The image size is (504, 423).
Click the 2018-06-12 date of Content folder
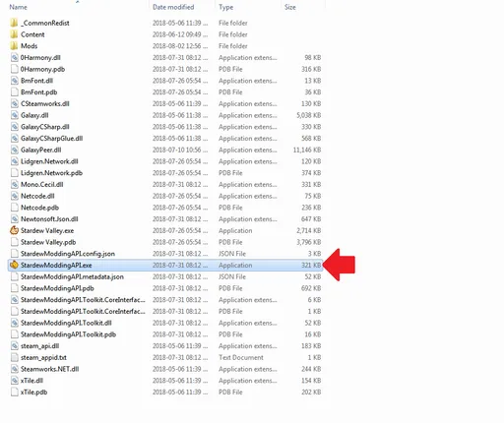click(x=180, y=34)
